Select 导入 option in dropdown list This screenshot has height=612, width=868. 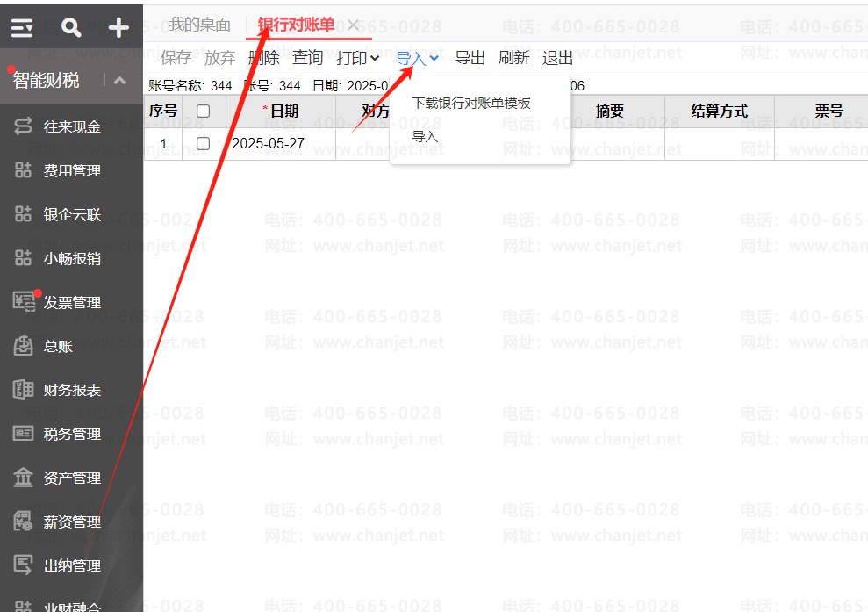425,137
